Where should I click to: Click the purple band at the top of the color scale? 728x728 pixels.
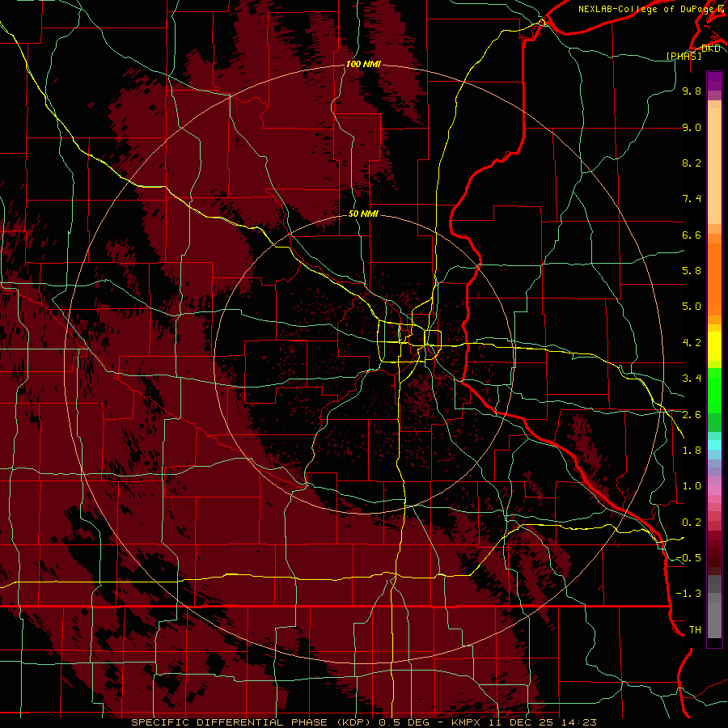coord(714,81)
